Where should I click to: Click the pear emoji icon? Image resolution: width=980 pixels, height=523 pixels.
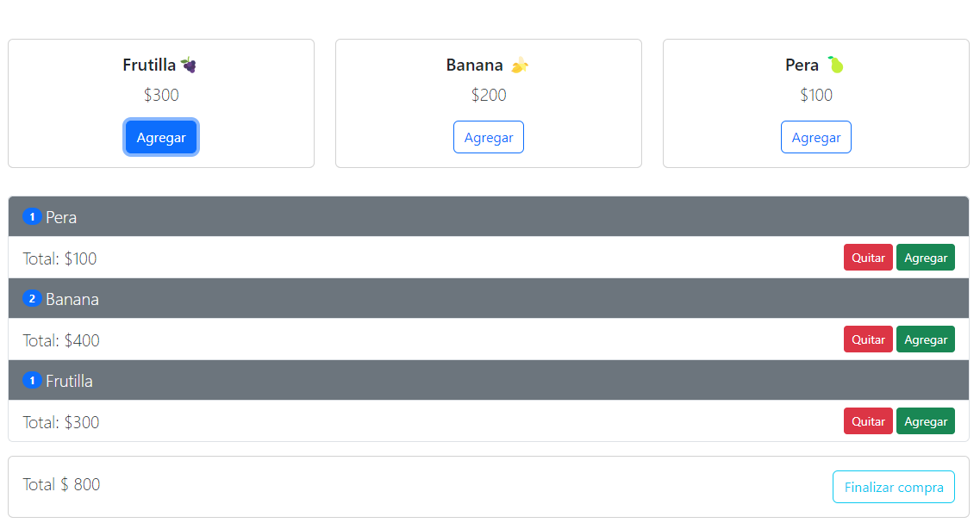pyautogui.click(x=836, y=65)
